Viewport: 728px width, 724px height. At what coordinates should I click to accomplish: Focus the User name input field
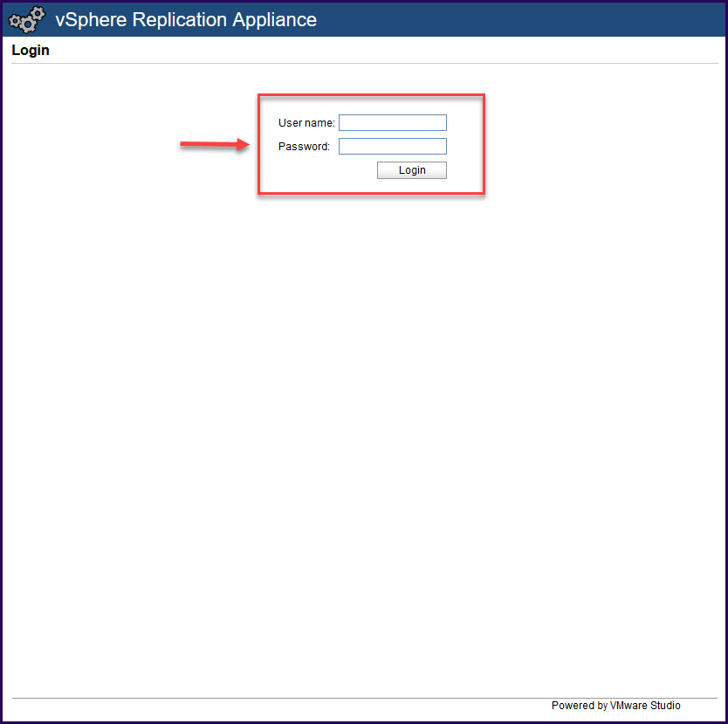[x=392, y=122]
